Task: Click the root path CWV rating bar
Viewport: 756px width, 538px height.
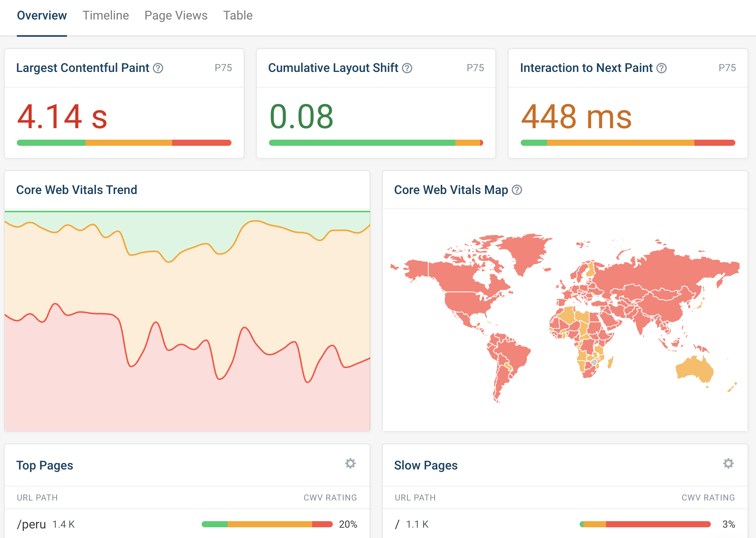Action: pyautogui.click(x=645, y=524)
